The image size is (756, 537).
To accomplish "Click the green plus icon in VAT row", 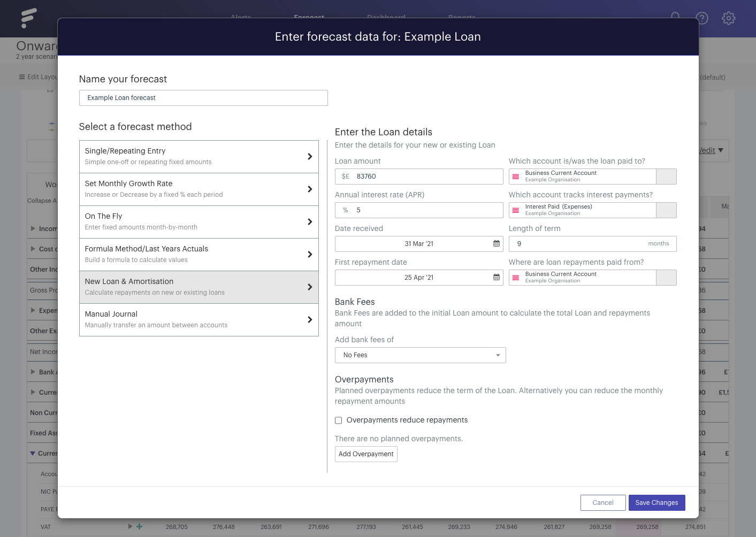I will [140, 527].
